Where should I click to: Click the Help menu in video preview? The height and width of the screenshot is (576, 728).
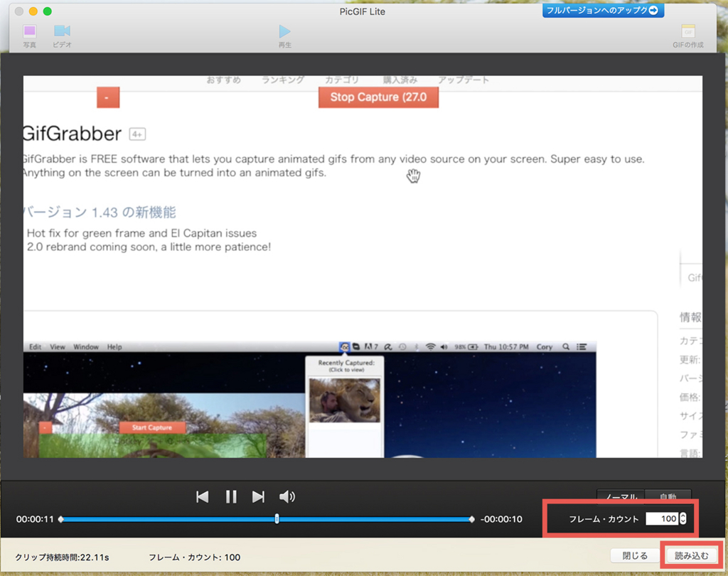pyautogui.click(x=114, y=347)
